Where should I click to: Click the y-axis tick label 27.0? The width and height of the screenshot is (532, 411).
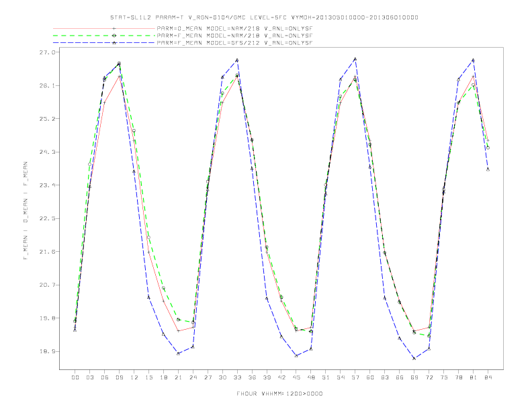[x=47, y=52]
